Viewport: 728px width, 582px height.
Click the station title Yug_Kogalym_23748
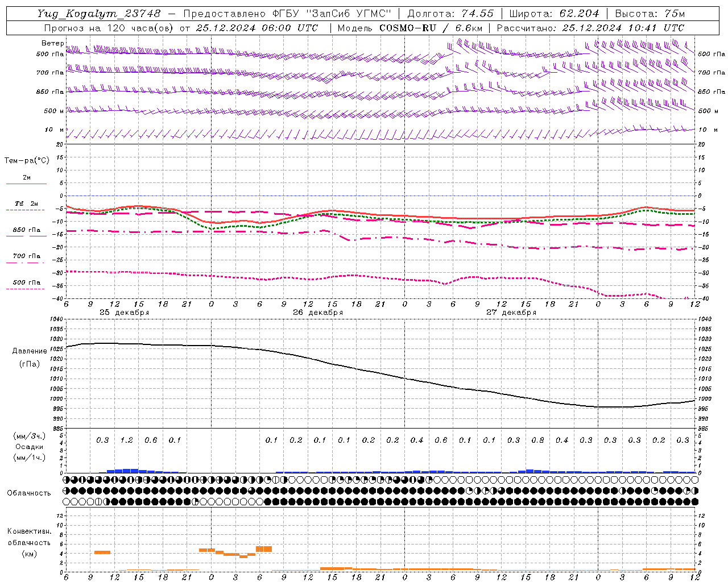tap(99, 13)
